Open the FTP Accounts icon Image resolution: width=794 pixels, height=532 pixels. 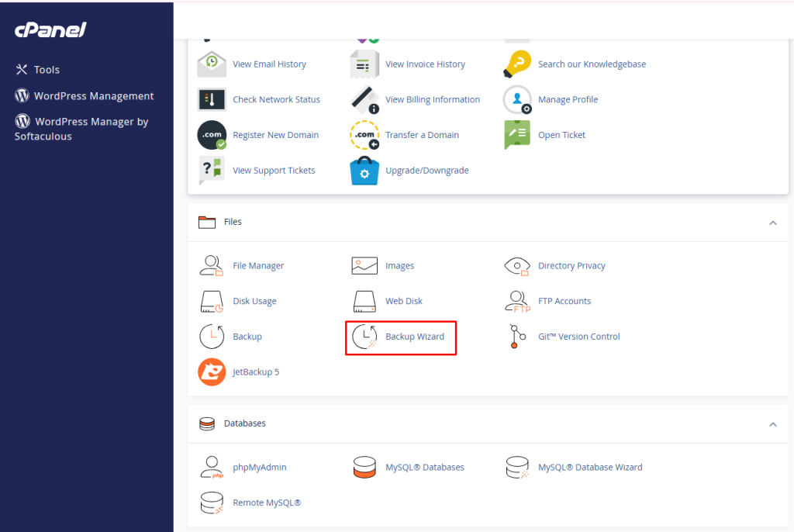pos(517,302)
